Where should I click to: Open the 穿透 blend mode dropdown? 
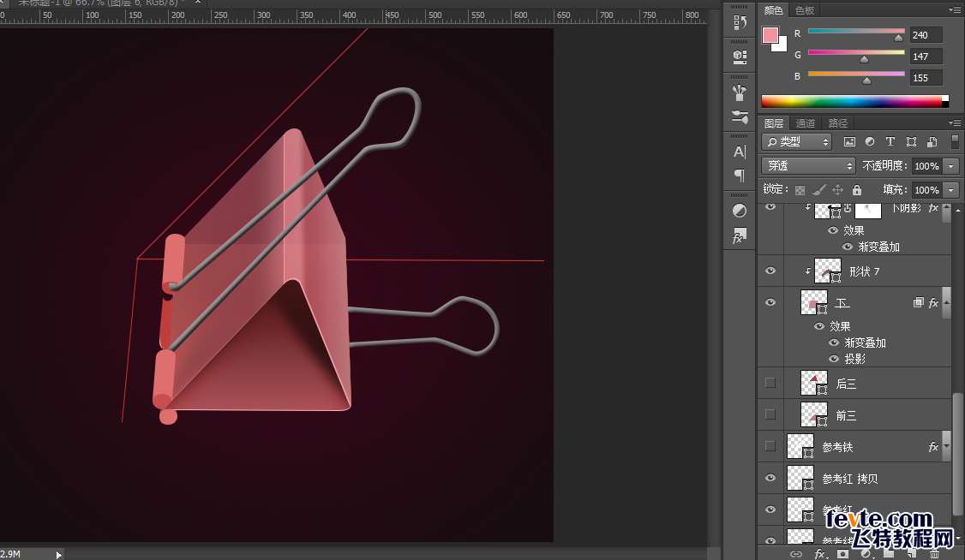coord(809,166)
